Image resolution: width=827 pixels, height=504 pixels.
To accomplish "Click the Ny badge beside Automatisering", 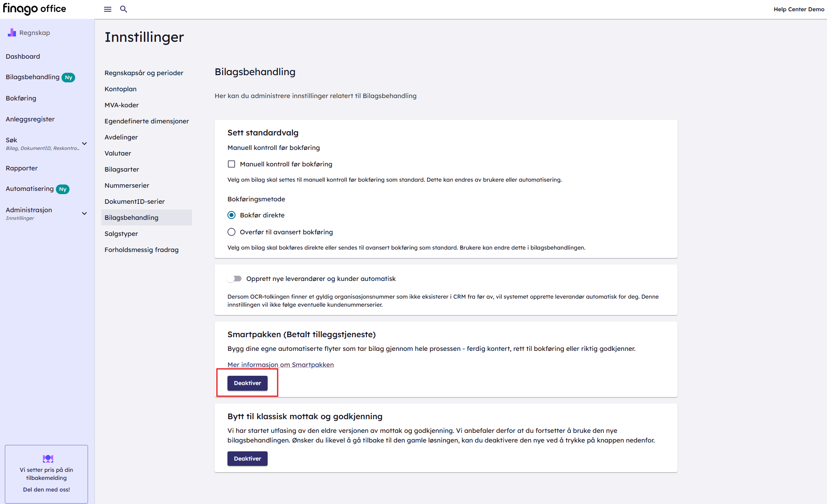I will pos(63,189).
